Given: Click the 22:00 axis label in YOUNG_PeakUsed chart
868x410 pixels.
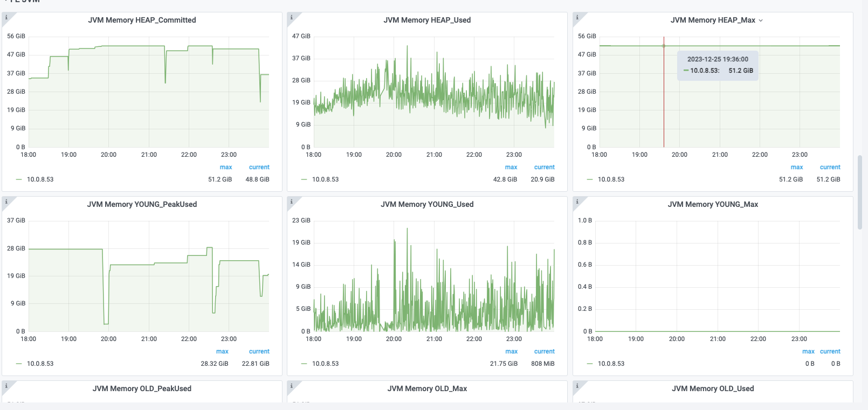Looking at the screenshot, I should point(189,339).
